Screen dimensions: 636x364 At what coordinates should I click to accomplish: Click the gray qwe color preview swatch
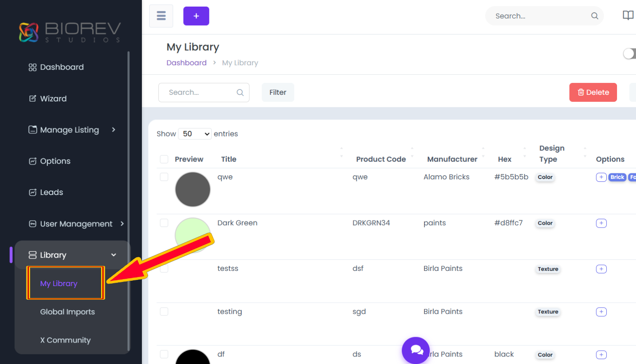tap(193, 189)
